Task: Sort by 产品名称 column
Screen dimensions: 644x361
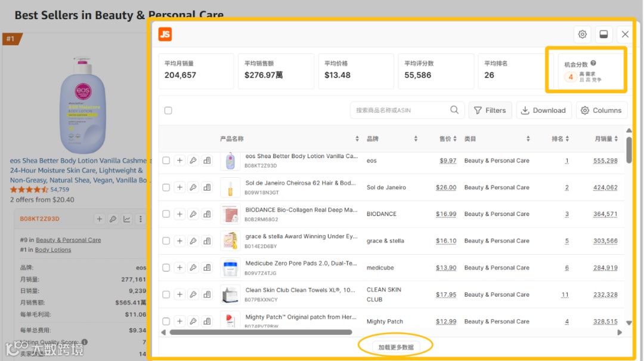Action: point(357,139)
